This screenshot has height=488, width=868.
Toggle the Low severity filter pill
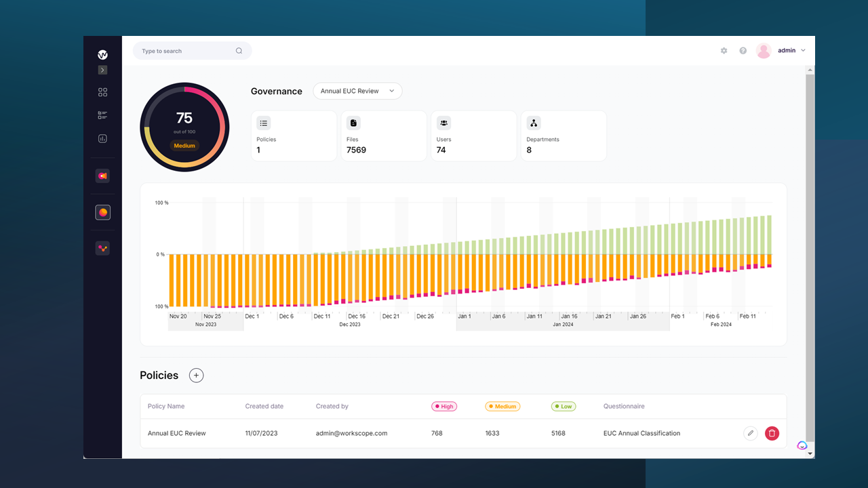click(564, 406)
